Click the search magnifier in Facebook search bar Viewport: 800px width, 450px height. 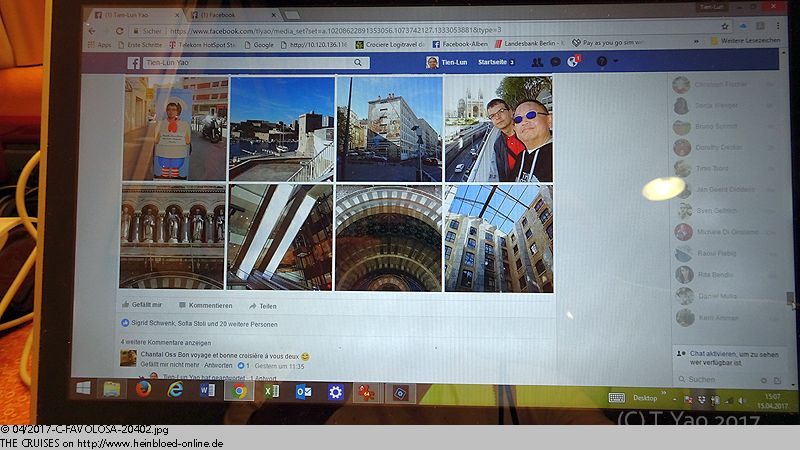[358, 62]
